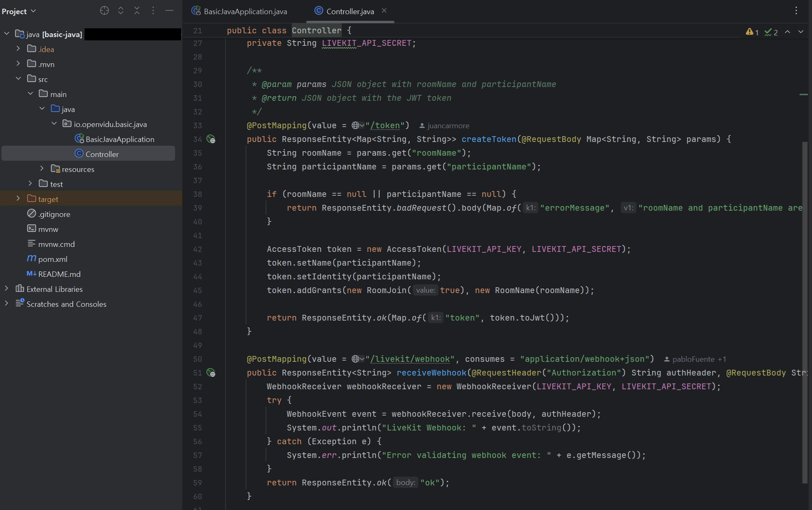Open pom.xml in project tree

coord(52,259)
